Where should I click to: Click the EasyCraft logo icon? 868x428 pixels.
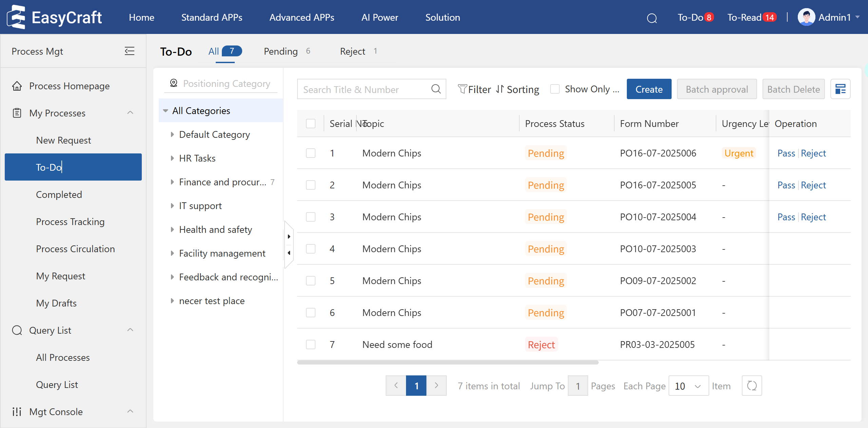[17, 17]
